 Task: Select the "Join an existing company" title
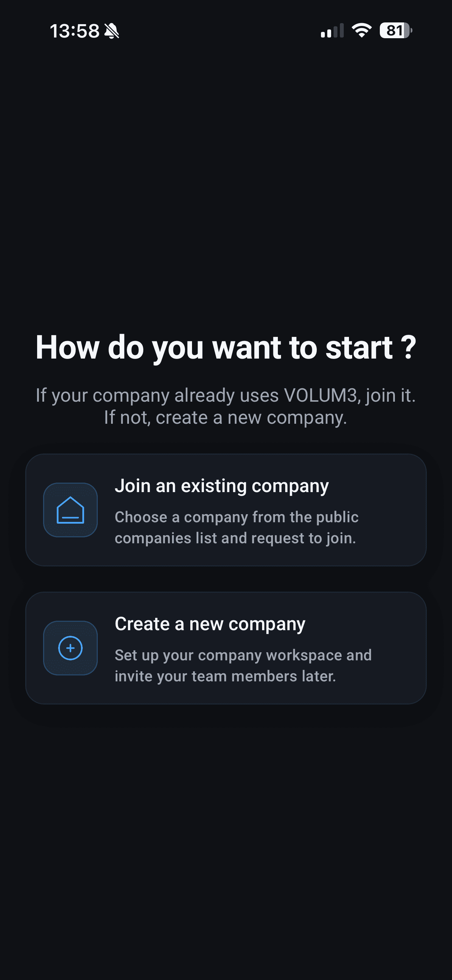222,486
